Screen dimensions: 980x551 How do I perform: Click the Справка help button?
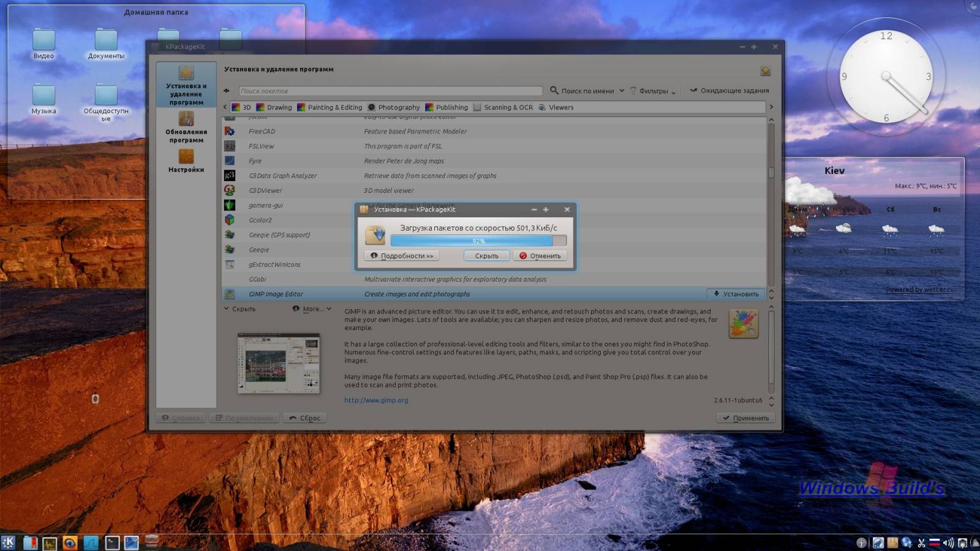181,418
